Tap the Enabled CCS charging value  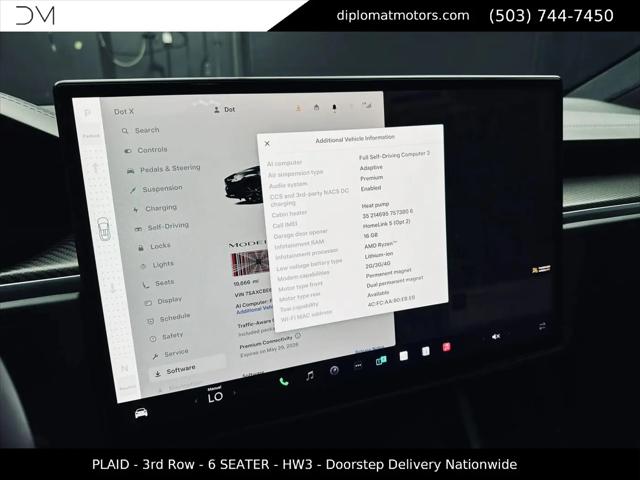(371, 188)
